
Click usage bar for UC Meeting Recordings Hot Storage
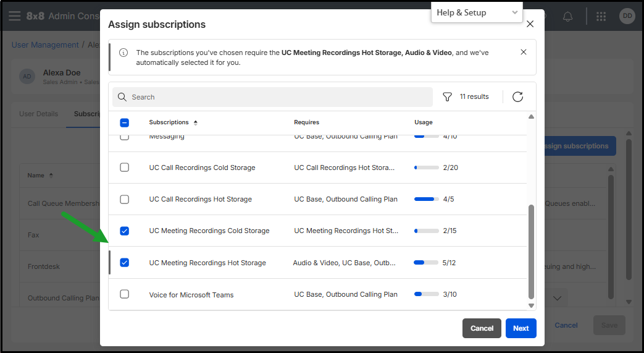426,263
